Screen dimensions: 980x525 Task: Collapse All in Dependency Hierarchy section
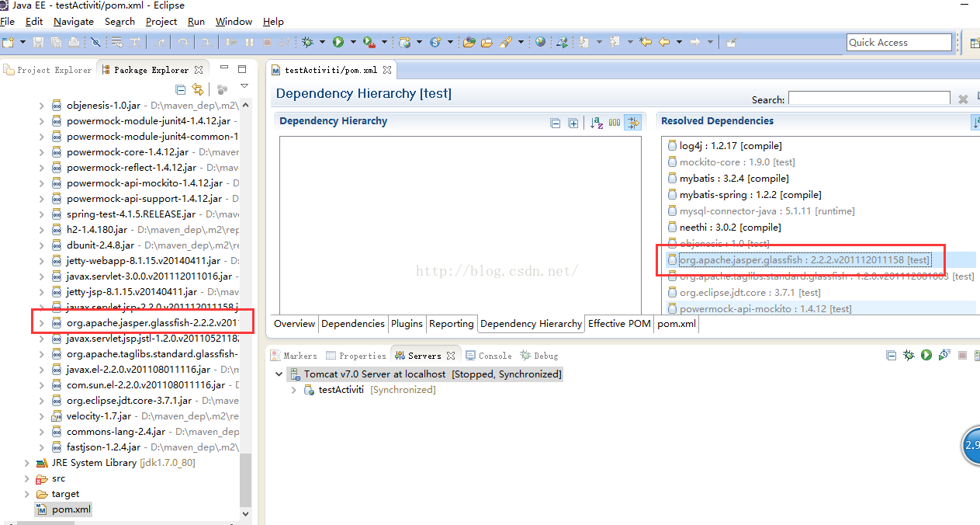tap(556, 123)
